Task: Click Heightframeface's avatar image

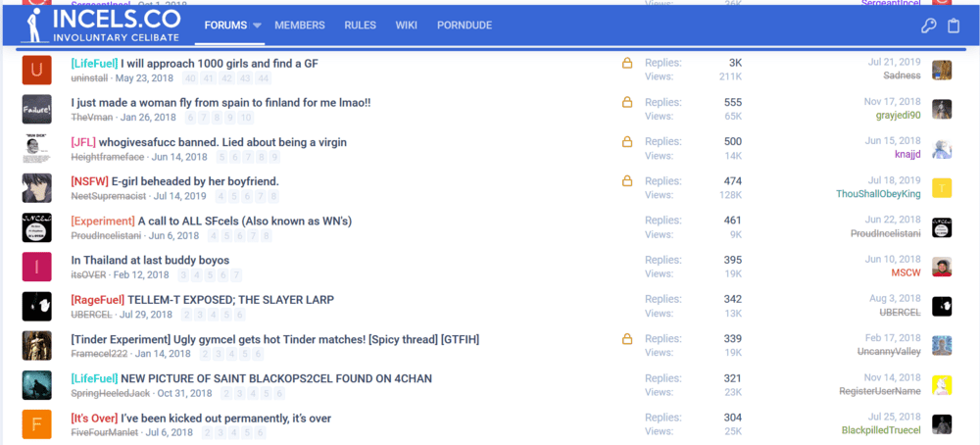Action: click(x=37, y=149)
